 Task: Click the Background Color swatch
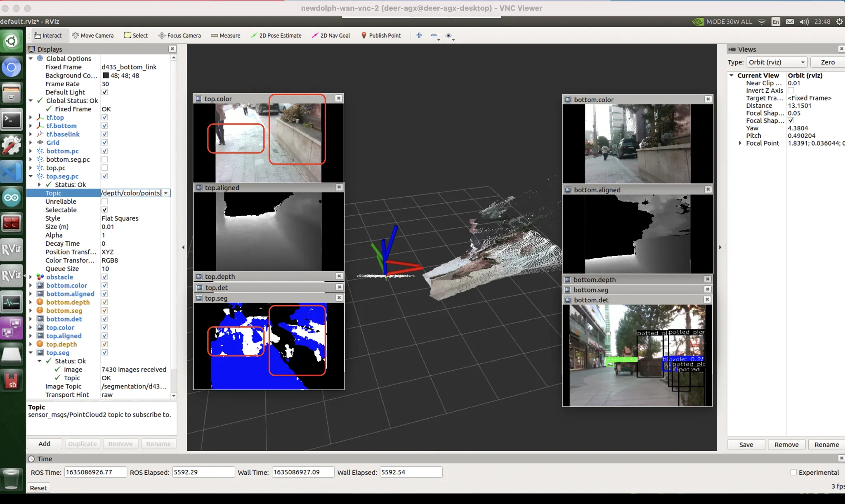point(106,75)
